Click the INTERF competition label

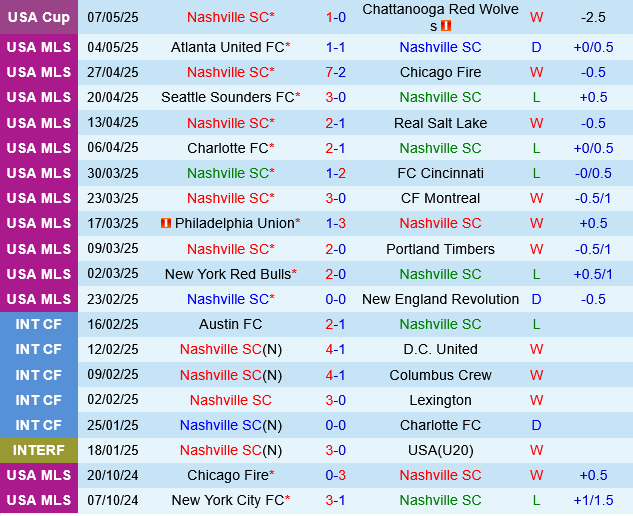tap(39, 450)
